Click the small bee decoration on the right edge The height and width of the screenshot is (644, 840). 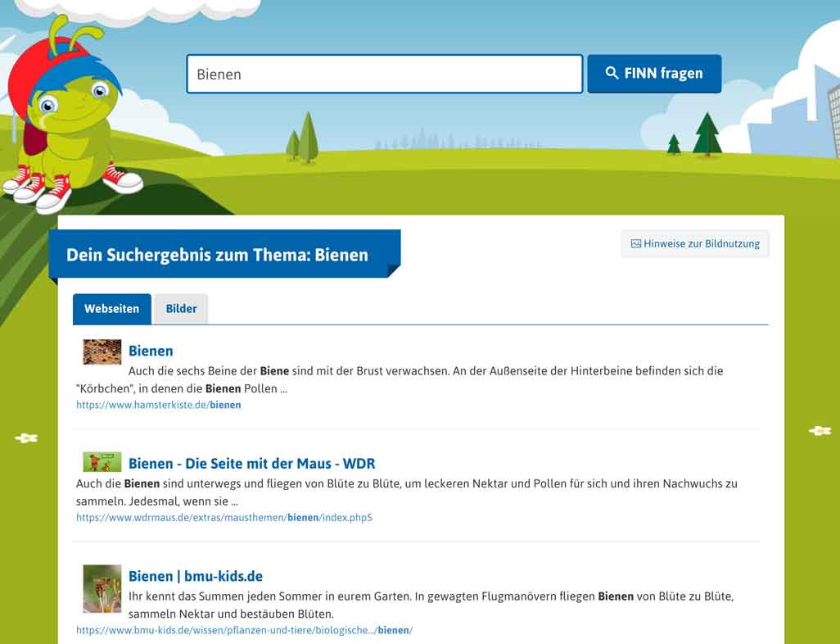pyautogui.click(x=818, y=429)
